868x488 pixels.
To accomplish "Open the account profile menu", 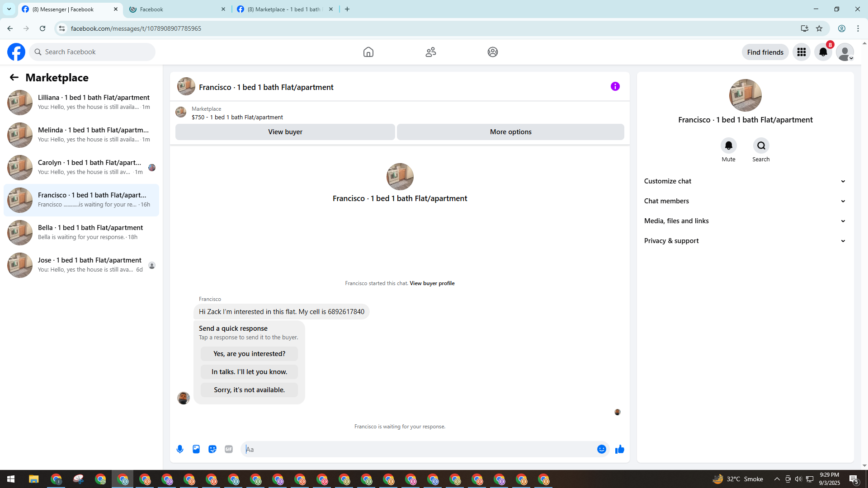I will pos(845,52).
